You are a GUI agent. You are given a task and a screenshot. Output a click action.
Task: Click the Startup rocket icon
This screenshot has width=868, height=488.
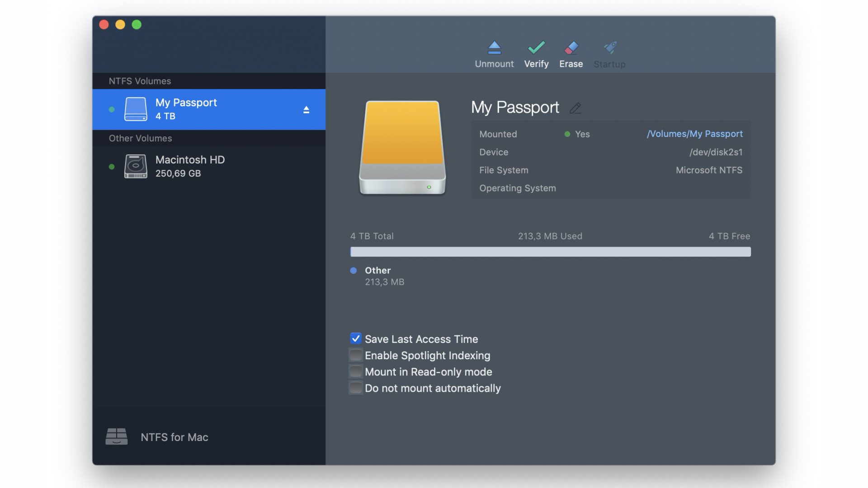pos(610,47)
